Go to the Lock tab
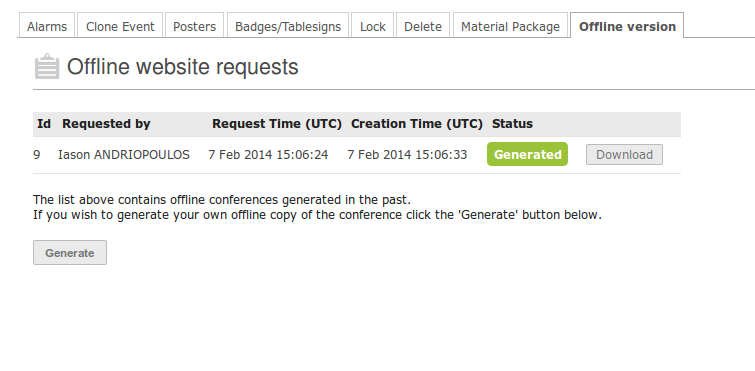Image resolution: width=755 pixels, height=371 pixels. coord(373,26)
